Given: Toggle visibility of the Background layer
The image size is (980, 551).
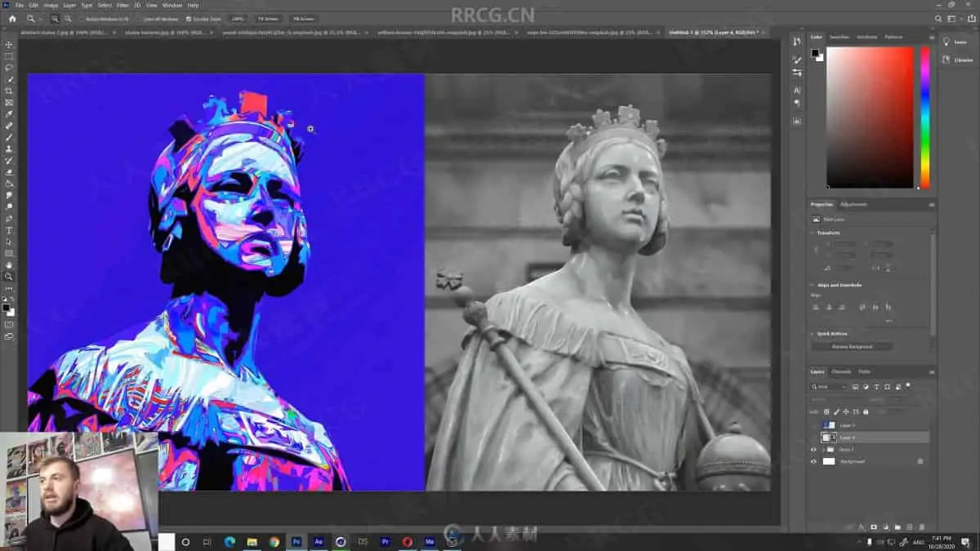Looking at the screenshot, I should (813, 461).
